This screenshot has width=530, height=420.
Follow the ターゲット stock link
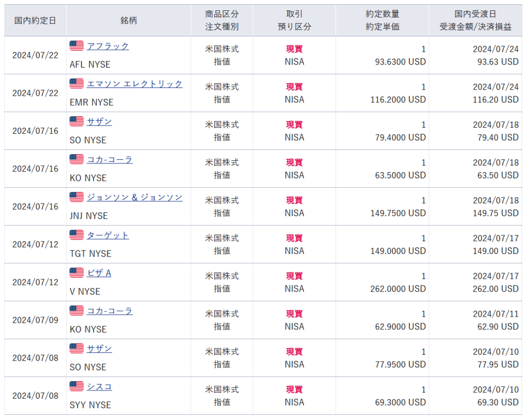pyautogui.click(x=108, y=235)
